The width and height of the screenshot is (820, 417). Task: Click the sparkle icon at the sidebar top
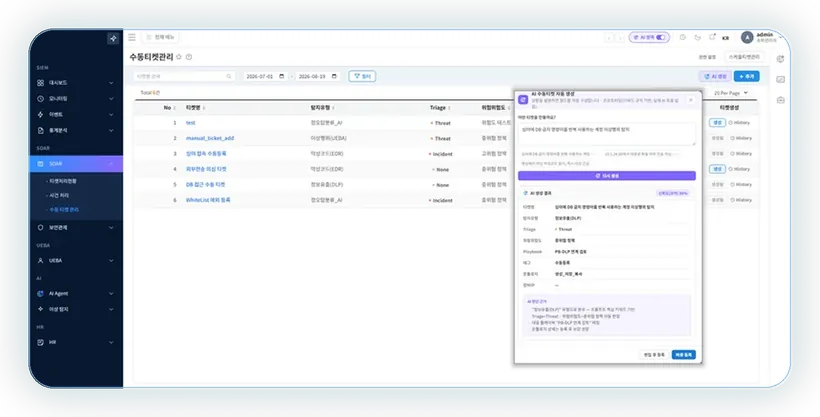click(x=113, y=38)
